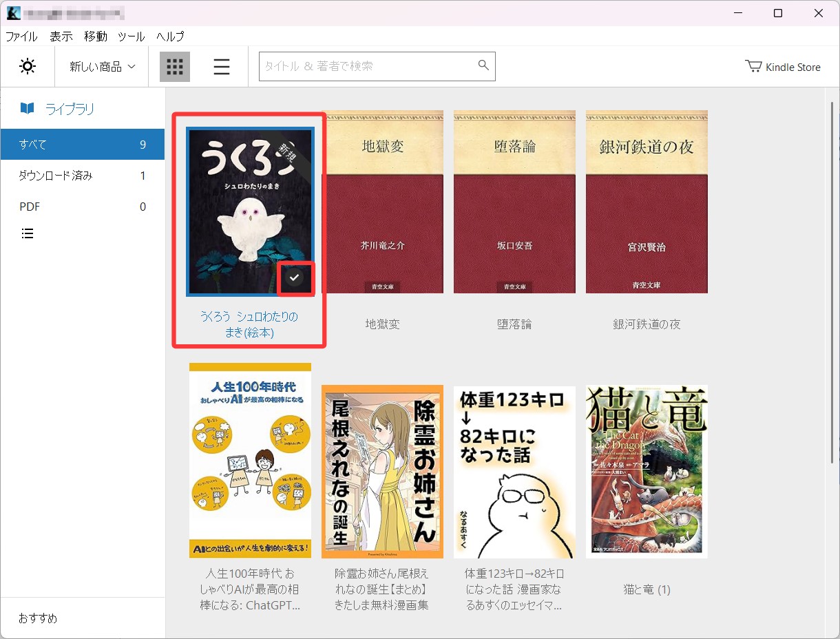This screenshot has height=639, width=840.
Task: Click the search magnifier icon
Action: (483, 65)
